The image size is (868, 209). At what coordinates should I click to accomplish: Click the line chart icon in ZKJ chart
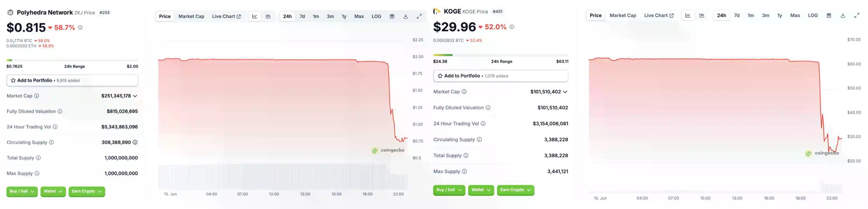click(x=254, y=16)
